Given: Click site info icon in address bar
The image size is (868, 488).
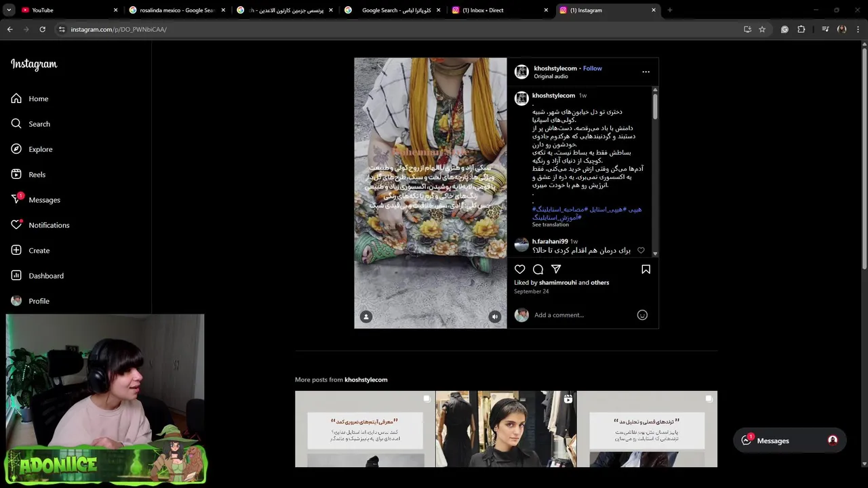Looking at the screenshot, I should pyautogui.click(x=62, y=29).
